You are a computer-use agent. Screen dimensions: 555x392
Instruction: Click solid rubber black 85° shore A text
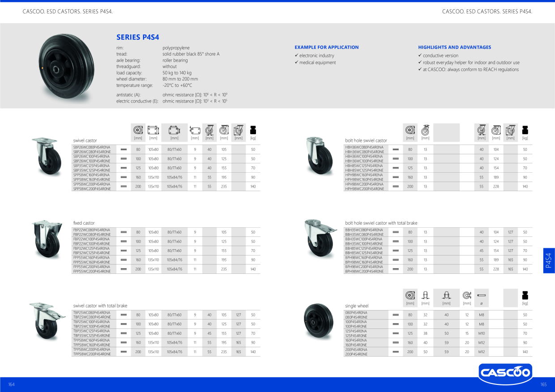tap(191, 54)
